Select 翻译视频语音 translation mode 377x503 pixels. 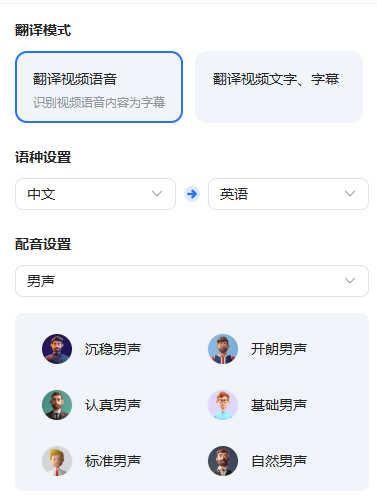[99, 87]
